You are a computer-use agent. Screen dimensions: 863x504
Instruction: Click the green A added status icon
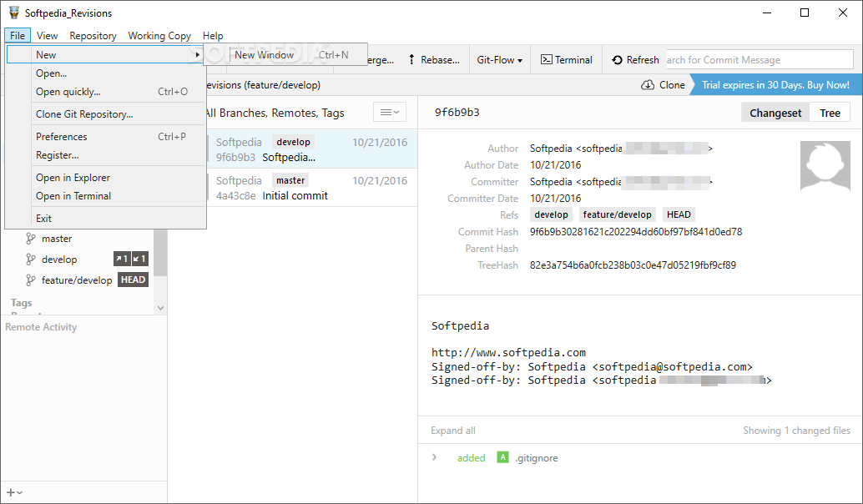tap(502, 457)
